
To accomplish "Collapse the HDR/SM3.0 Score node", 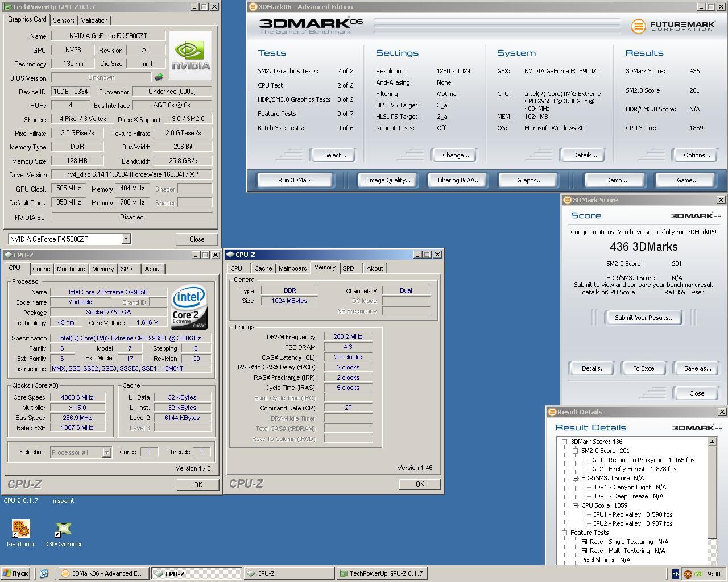I will [575, 478].
